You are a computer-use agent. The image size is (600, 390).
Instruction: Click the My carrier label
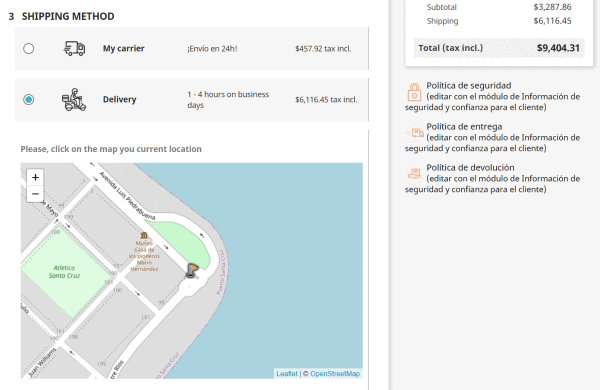[x=124, y=49]
